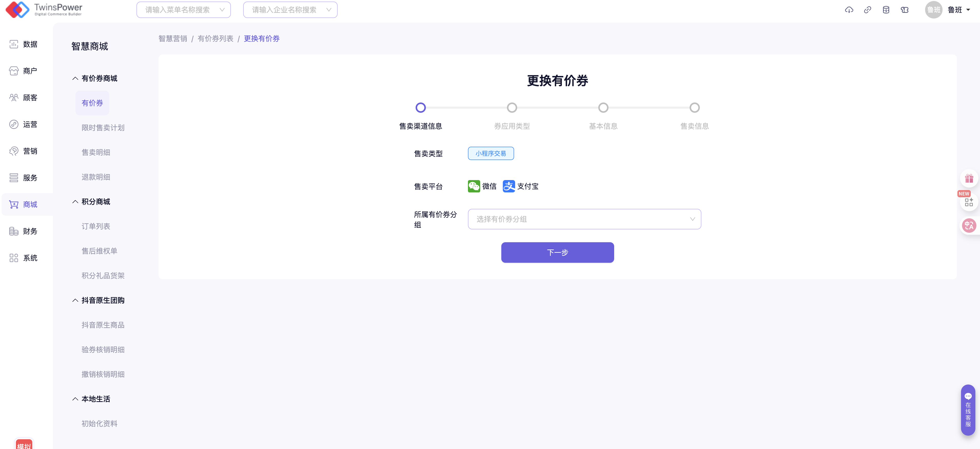Open the gift icon floating button
Screen dimensions: 980x449
click(969, 178)
